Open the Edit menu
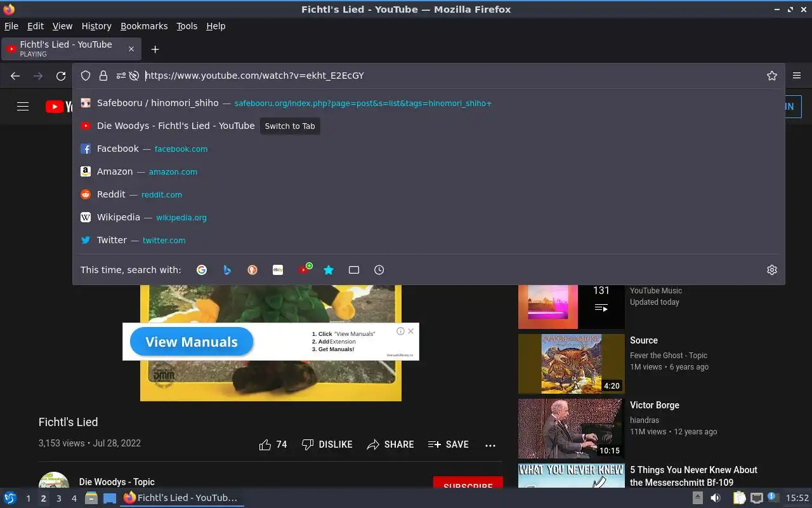The width and height of the screenshot is (812, 508). pos(36,26)
